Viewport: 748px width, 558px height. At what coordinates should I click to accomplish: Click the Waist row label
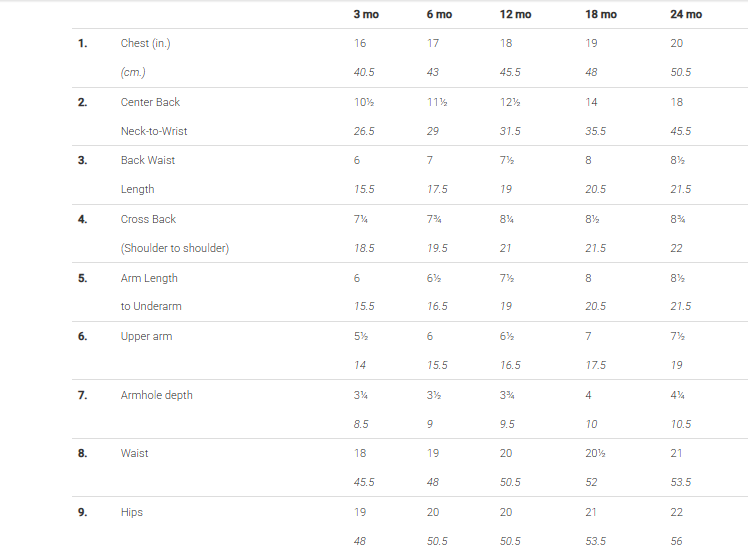(135, 453)
